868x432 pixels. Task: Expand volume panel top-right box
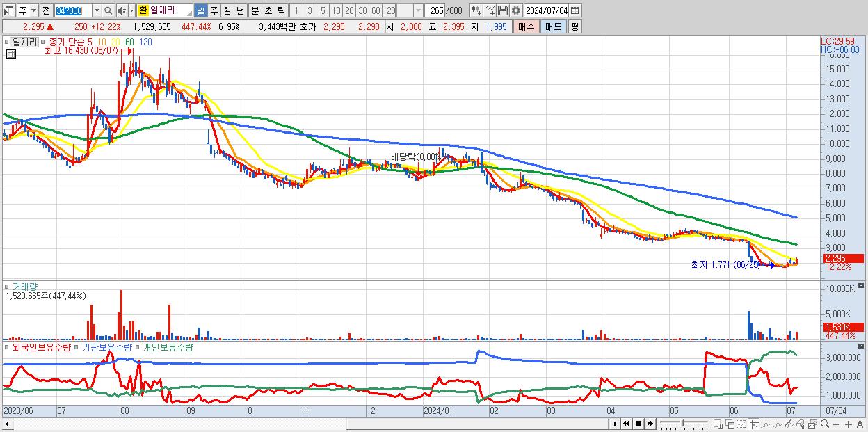(862, 286)
